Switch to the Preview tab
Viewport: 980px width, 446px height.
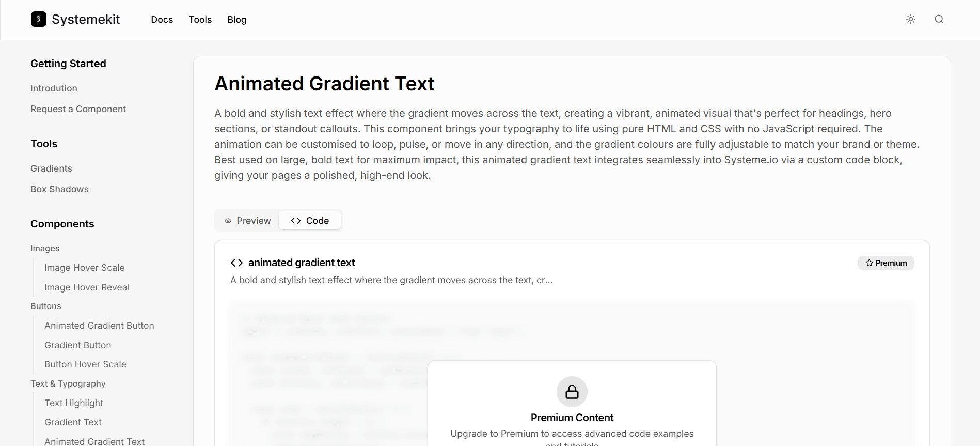(x=248, y=221)
